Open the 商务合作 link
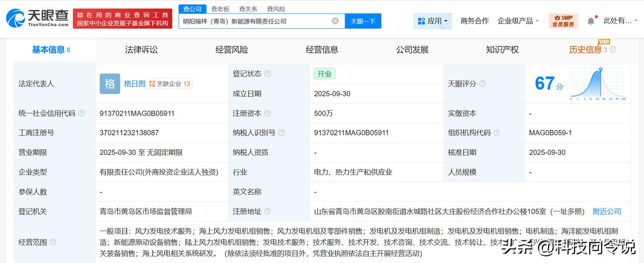644x263 pixels. [474, 21]
